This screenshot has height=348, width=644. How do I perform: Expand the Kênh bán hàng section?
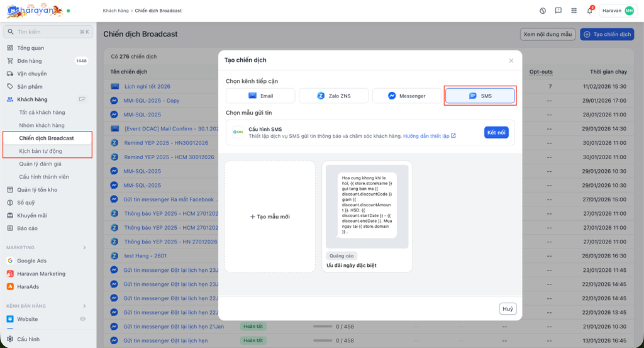click(x=84, y=306)
